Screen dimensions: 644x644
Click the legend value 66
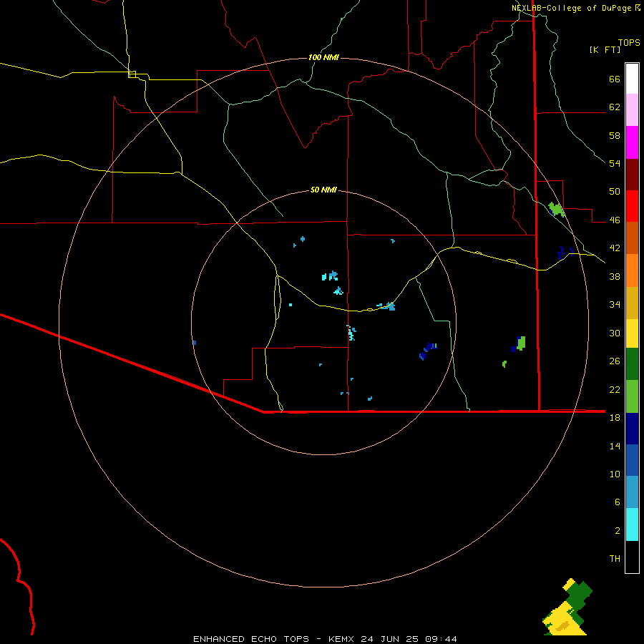point(615,79)
